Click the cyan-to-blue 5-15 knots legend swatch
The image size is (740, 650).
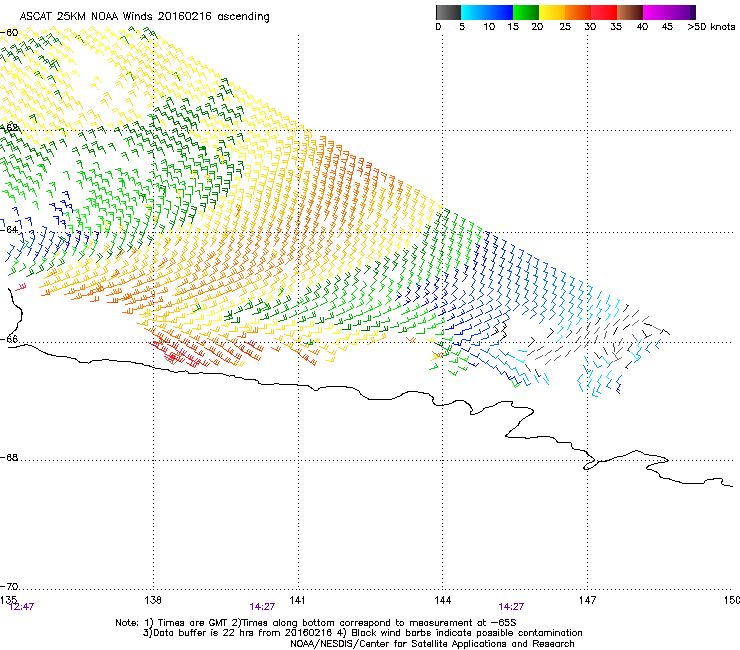[x=487, y=12]
